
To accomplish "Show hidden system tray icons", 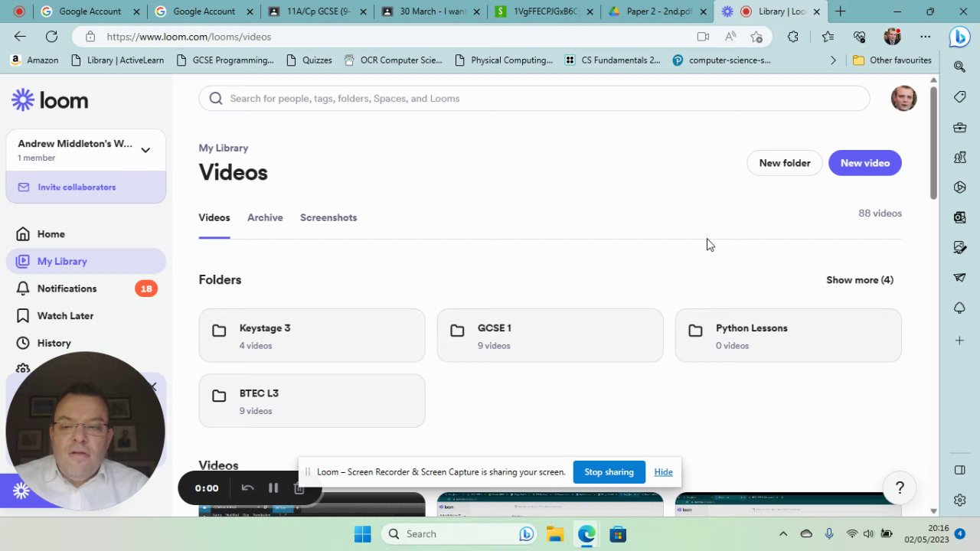I will (x=782, y=534).
